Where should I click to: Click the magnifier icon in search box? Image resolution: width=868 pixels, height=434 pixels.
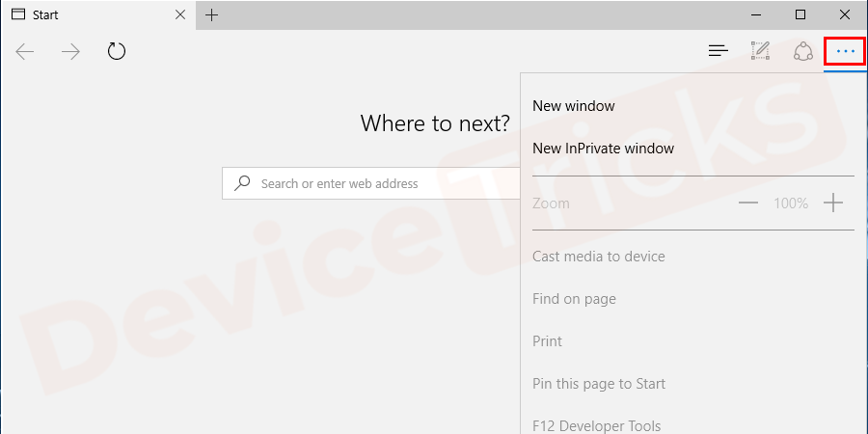(x=241, y=183)
